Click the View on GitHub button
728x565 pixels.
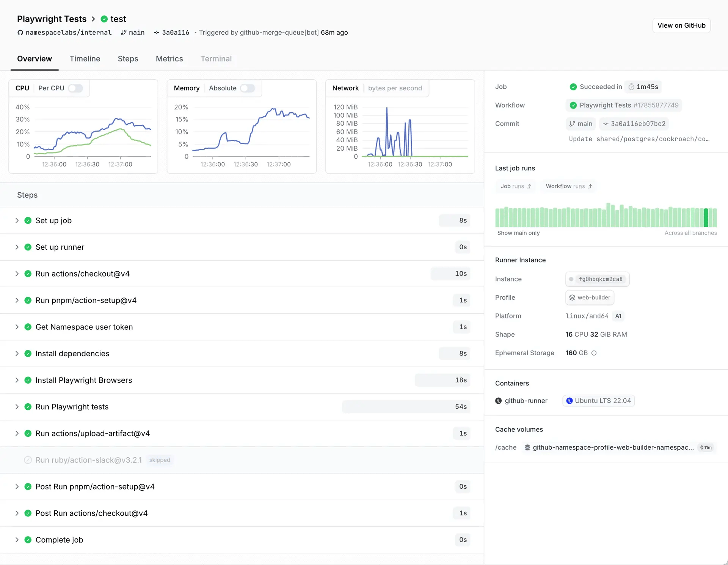click(x=681, y=25)
